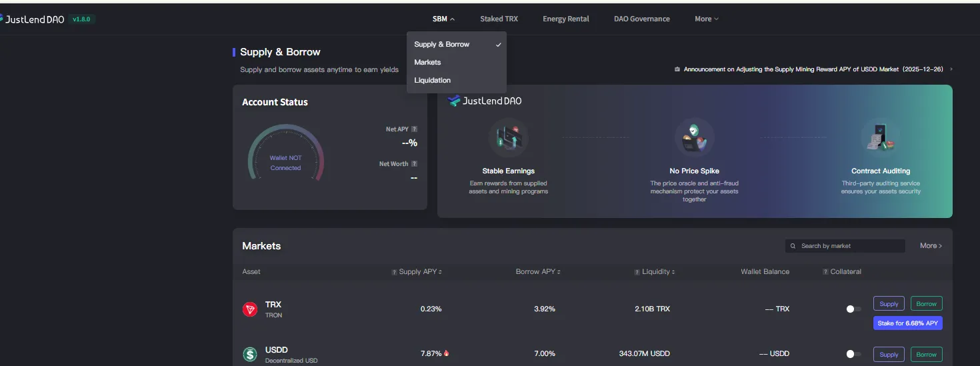Click the Supply APY help icon
The height and width of the screenshot is (366, 980).
[394, 272]
